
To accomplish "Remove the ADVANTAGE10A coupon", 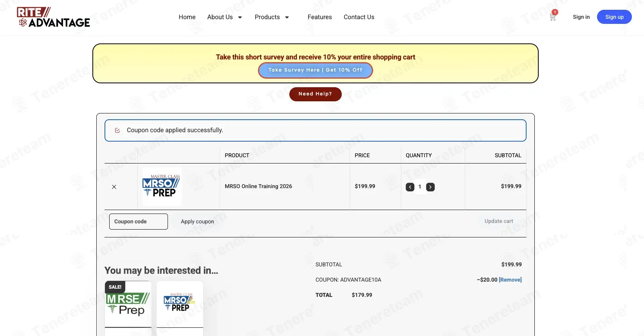I will [510, 280].
